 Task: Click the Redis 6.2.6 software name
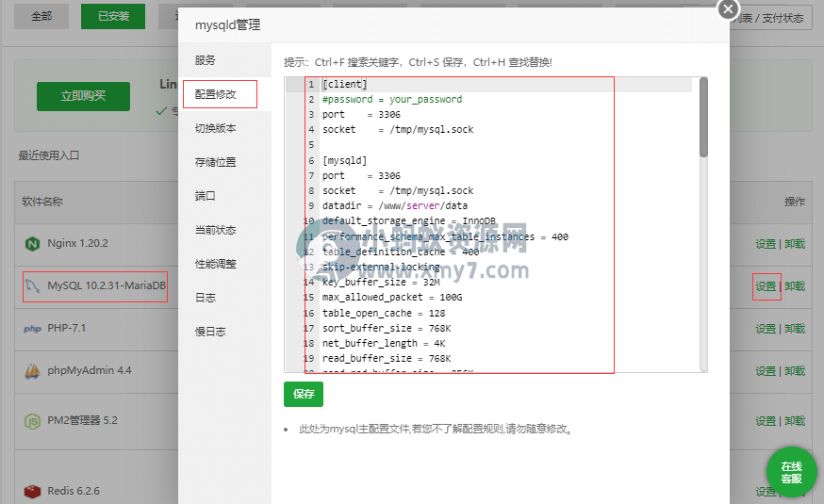(x=74, y=492)
